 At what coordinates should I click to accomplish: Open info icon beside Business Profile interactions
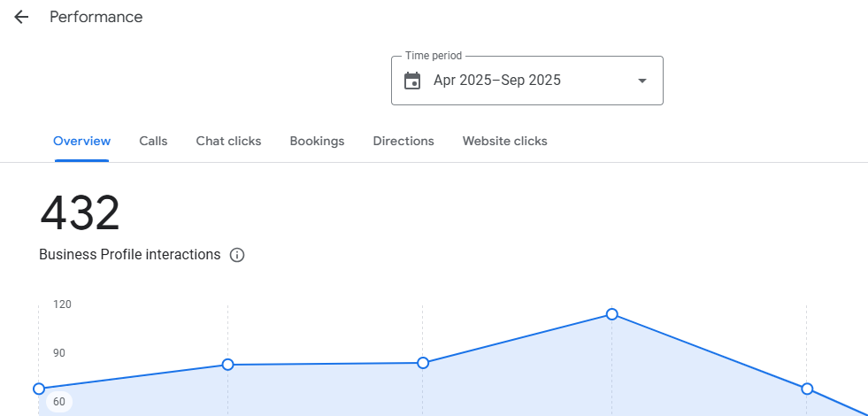click(237, 256)
